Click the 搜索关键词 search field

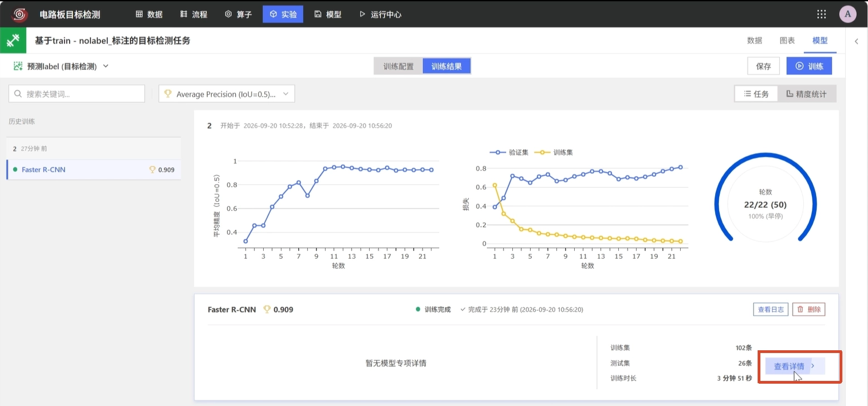pyautogui.click(x=76, y=94)
